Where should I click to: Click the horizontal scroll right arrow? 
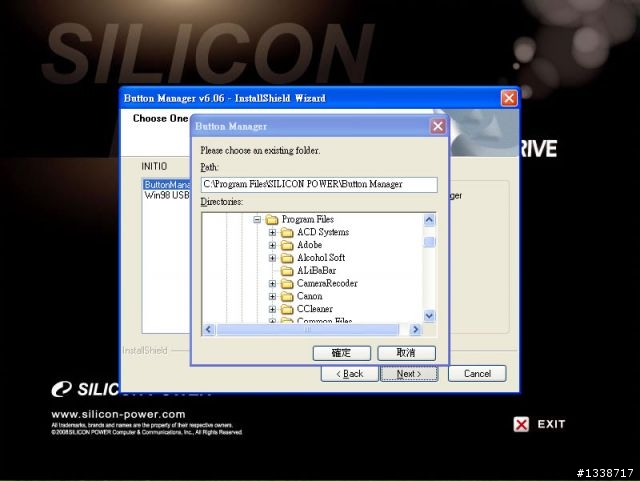coord(416,329)
